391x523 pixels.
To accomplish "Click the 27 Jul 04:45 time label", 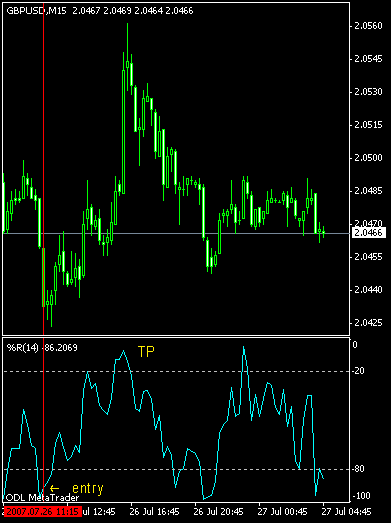I will pyautogui.click(x=347, y=511).
